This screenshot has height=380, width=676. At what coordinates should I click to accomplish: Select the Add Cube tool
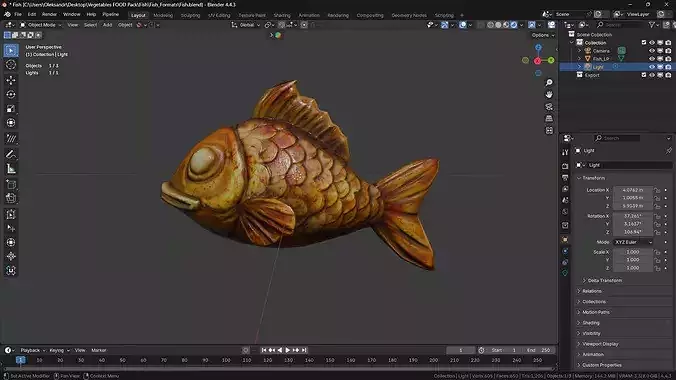11,184
